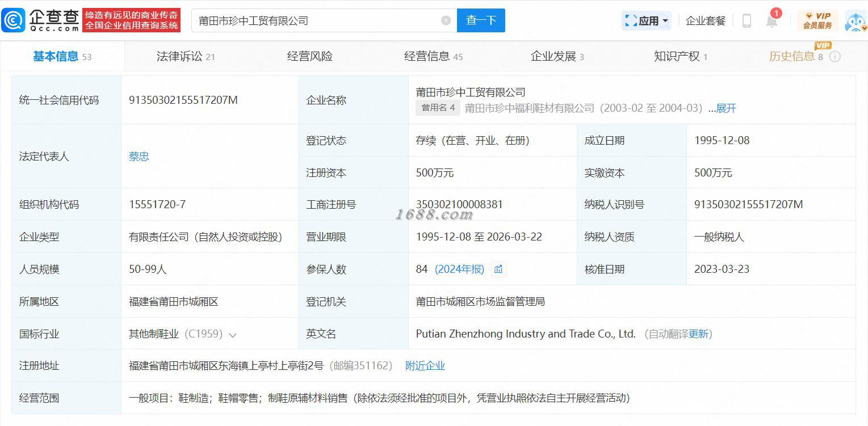Open the mobile phone app icon
The image size is (868, 426).
747,21
